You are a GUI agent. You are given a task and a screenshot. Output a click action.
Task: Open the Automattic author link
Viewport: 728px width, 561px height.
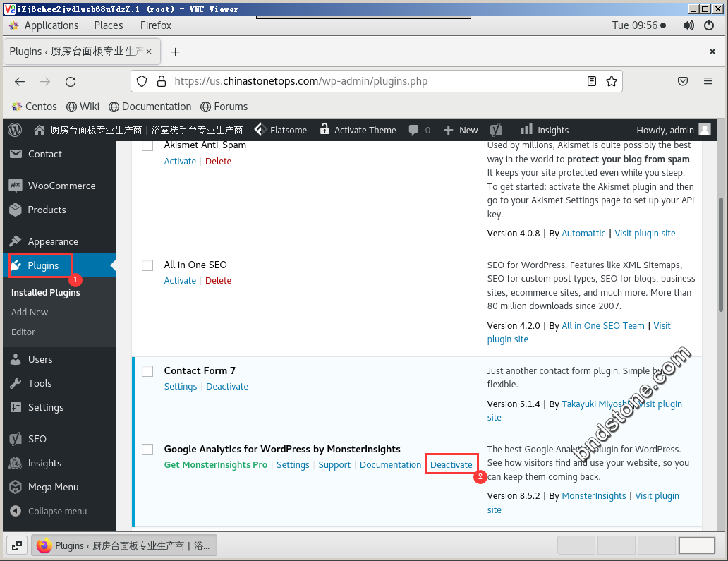pos(583,233)
